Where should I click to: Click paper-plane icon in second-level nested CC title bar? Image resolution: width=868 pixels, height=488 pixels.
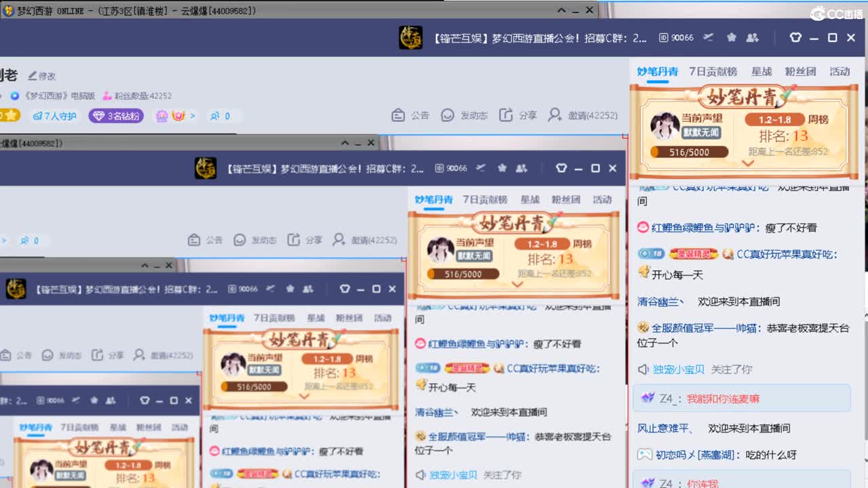[481, 168]
